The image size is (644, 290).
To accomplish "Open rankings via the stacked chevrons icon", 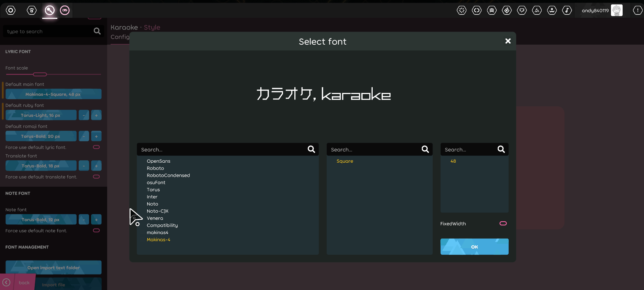I will click(x=492, y=10).
